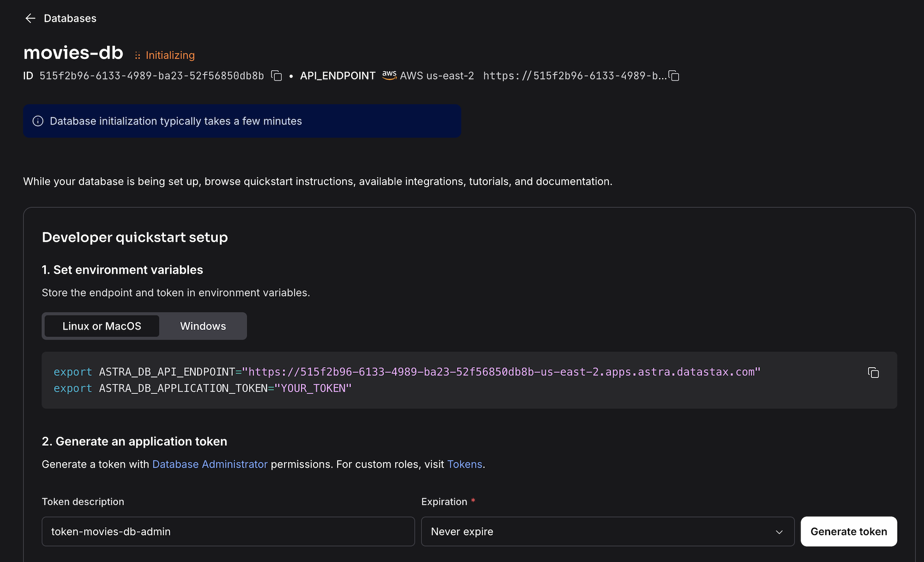Viewport: 924px width, 562px height.
Task: Click the API_ENDPOINT label
Action: [338, 76]
